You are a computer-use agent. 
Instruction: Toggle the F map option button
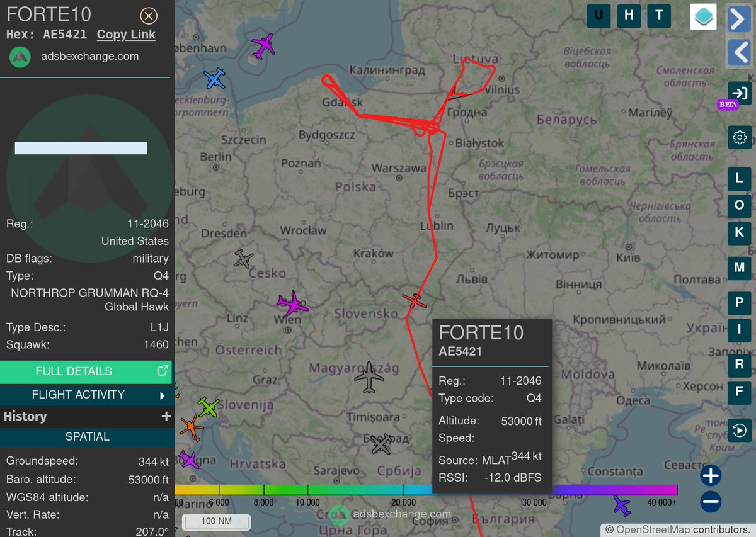point(740,392)
